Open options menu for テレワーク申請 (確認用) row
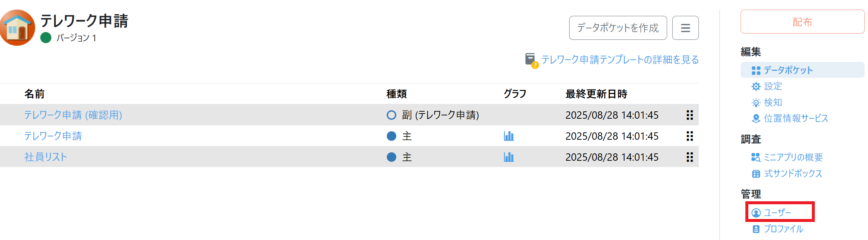This screenshot has width=868, height=240. tap(689, 115)
